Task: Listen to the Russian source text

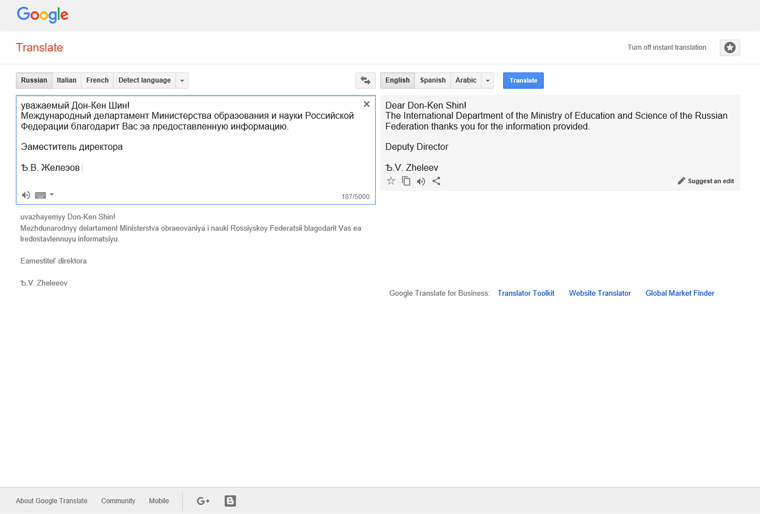Action: 26,195
